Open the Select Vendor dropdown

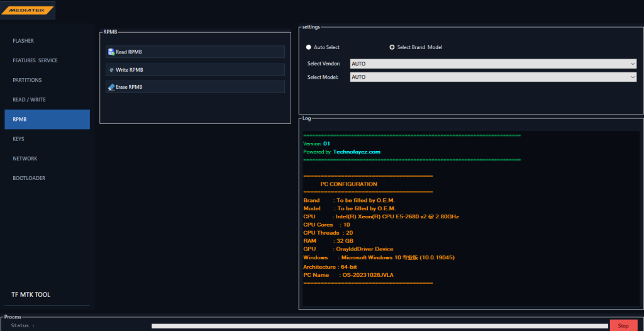493,64
